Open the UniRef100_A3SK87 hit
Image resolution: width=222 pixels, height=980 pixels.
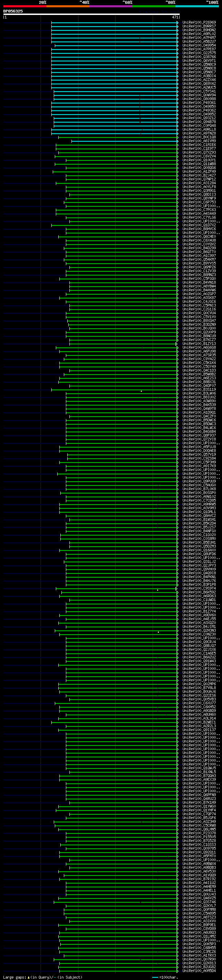point(199,298)
